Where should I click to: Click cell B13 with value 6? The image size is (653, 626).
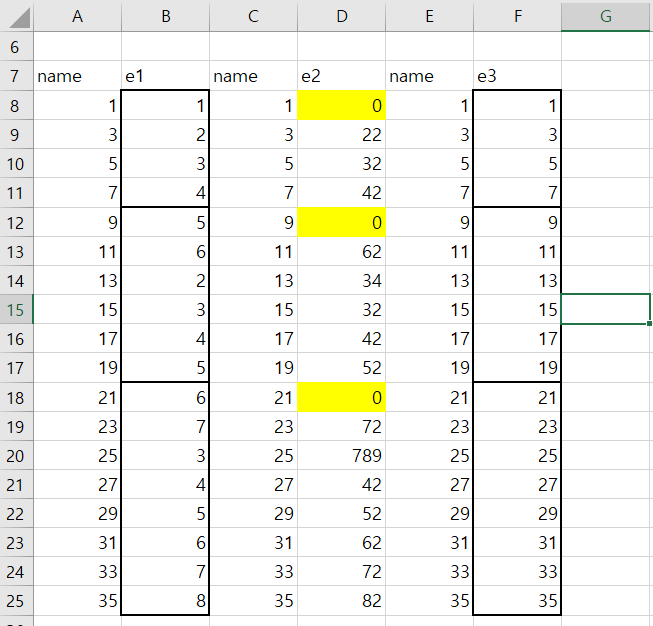click(x=165, y=252)
